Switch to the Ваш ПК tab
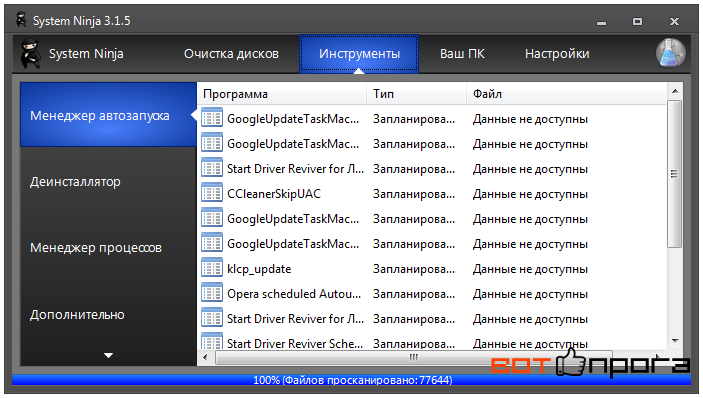Viewport: 703px width, 398px height. click(462, 54)
